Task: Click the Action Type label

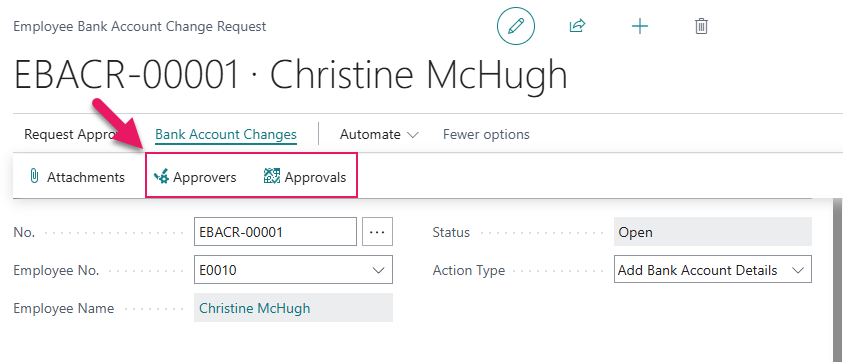Action: point(469,271)
